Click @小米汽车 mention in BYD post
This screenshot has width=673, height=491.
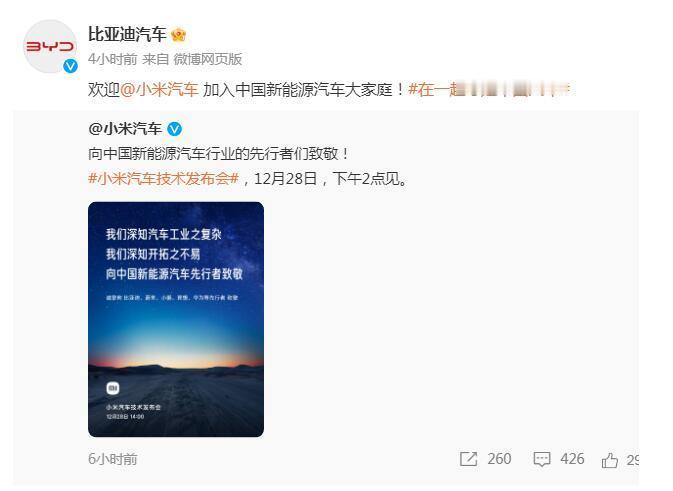(x=159, y=89)
